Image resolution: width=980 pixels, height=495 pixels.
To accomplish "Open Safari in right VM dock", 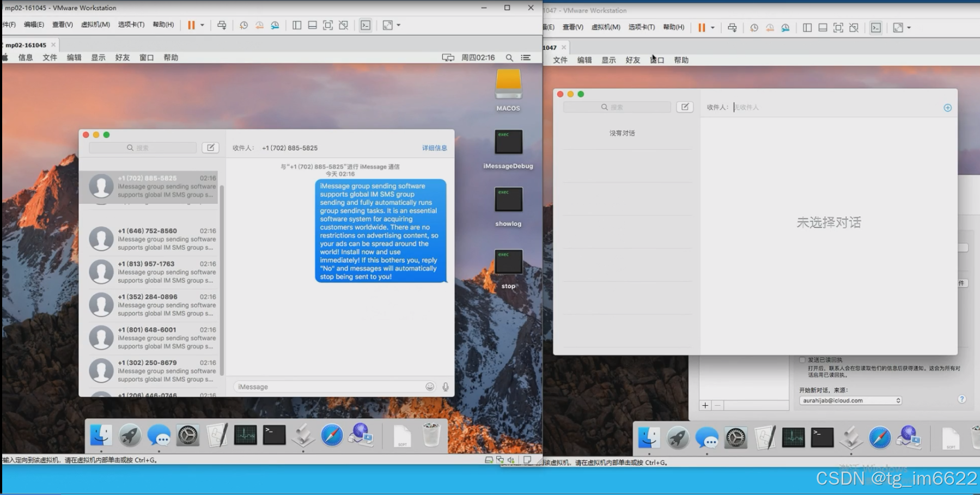I will point(880,438).
